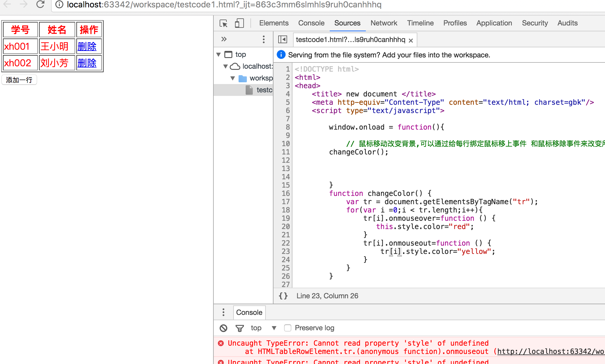
Task: Click the workspace folder icon
Action: [243, 78]
